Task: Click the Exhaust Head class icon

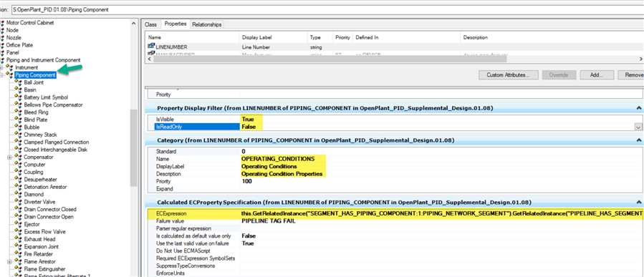Action: pos(19,239)
